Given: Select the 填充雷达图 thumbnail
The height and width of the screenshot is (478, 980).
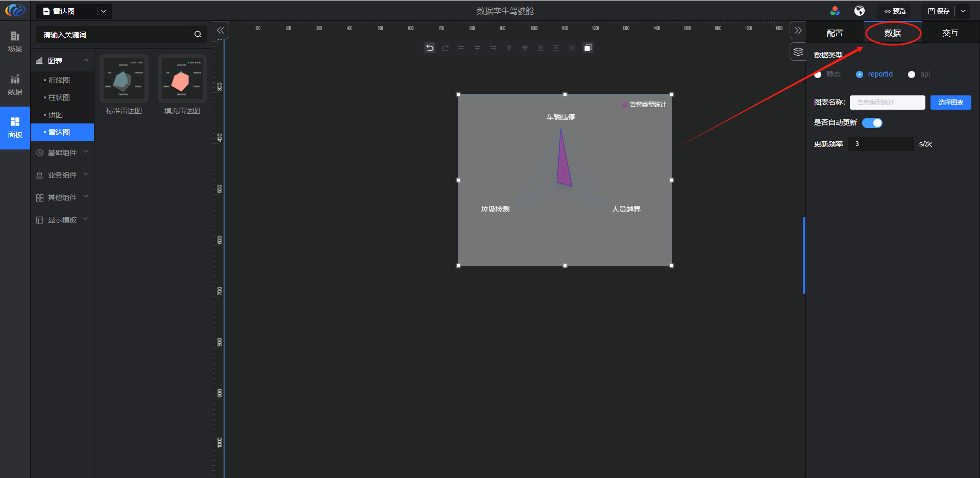Looking at the screenshot, I should [182, 79].
